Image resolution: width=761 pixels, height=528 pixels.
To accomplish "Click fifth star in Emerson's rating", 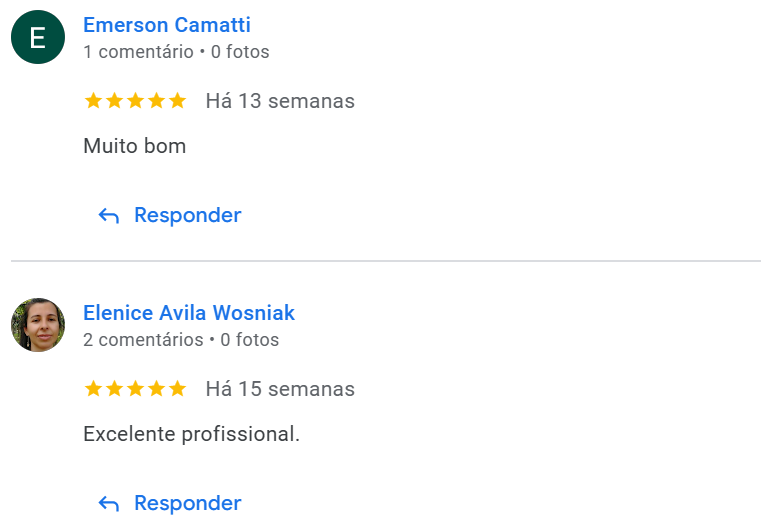I will point(177,101).
